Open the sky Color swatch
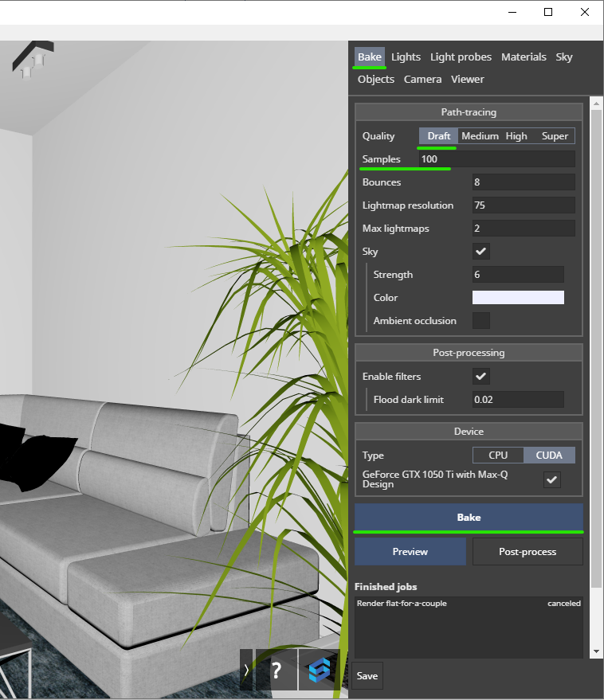The height and width of the screenshot is (700, 604). (518, 298)
